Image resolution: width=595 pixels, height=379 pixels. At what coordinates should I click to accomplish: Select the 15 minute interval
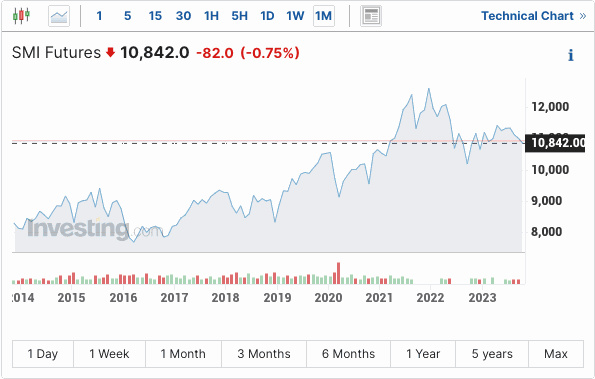tap(155, 16)
